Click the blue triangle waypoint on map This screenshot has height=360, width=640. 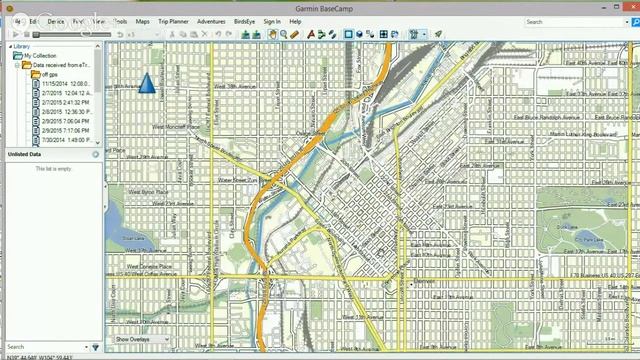147,83
